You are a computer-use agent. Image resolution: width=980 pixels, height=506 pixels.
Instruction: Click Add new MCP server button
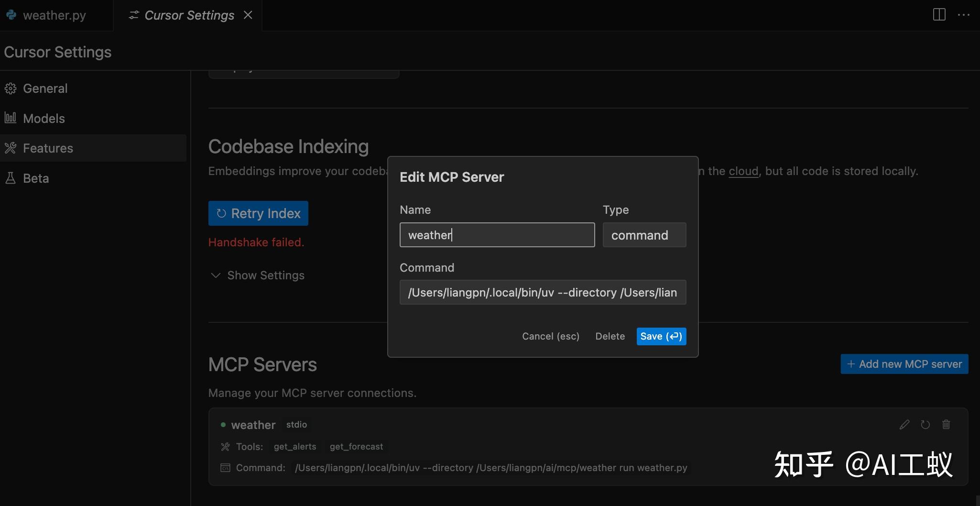[904, 364]
